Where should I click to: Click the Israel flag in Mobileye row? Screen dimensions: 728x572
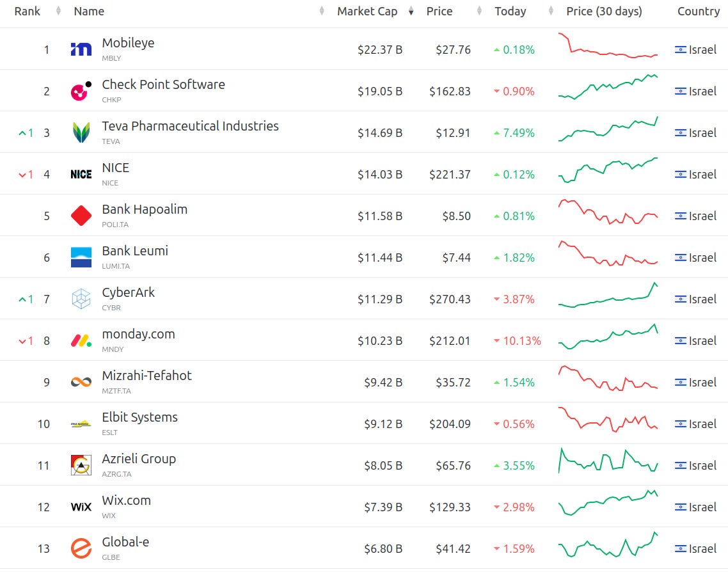(x=680, y=50)
